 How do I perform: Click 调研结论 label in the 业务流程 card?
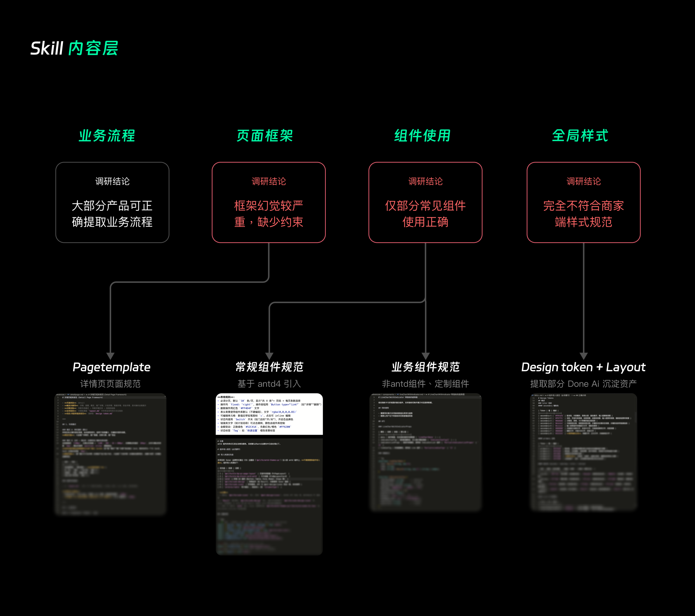pos(112,181)
